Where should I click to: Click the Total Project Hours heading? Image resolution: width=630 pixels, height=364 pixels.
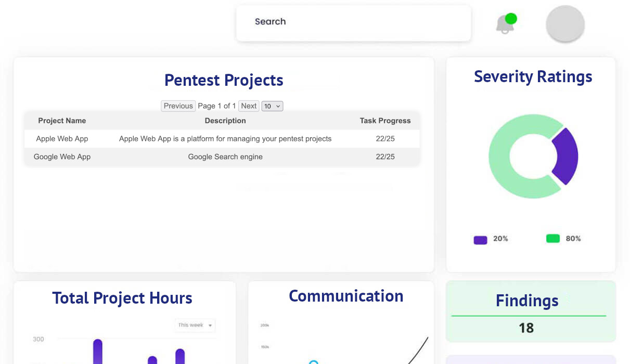[122, 298]
